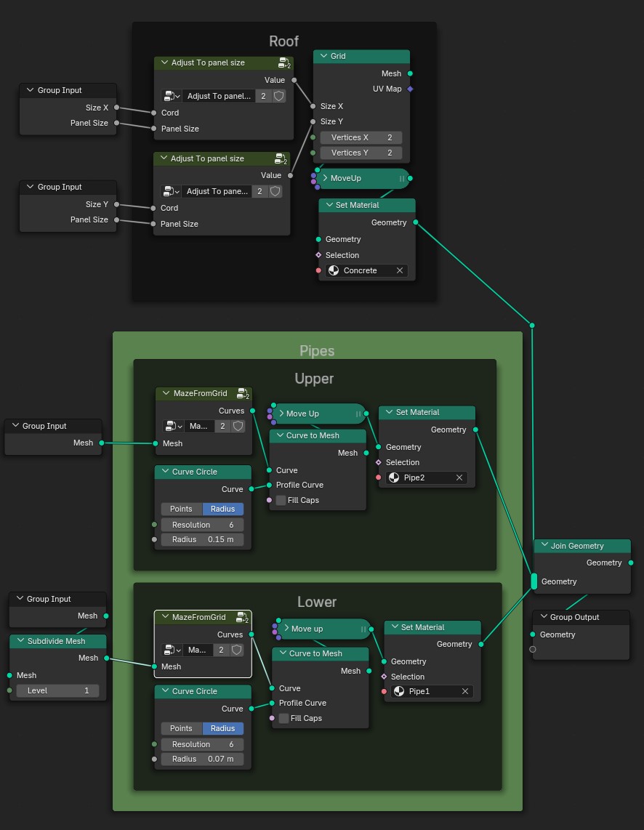Viewport: 644px width, 830px height.
Task: Click the Vertices X value field in Grid
Action: [x=361, y=137]
